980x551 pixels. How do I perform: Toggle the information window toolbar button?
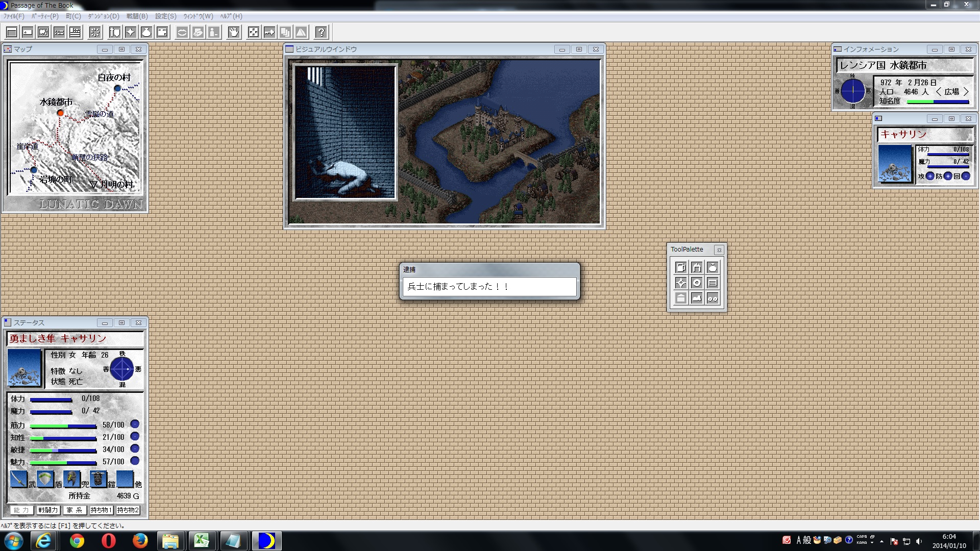[x=27, y=32]
